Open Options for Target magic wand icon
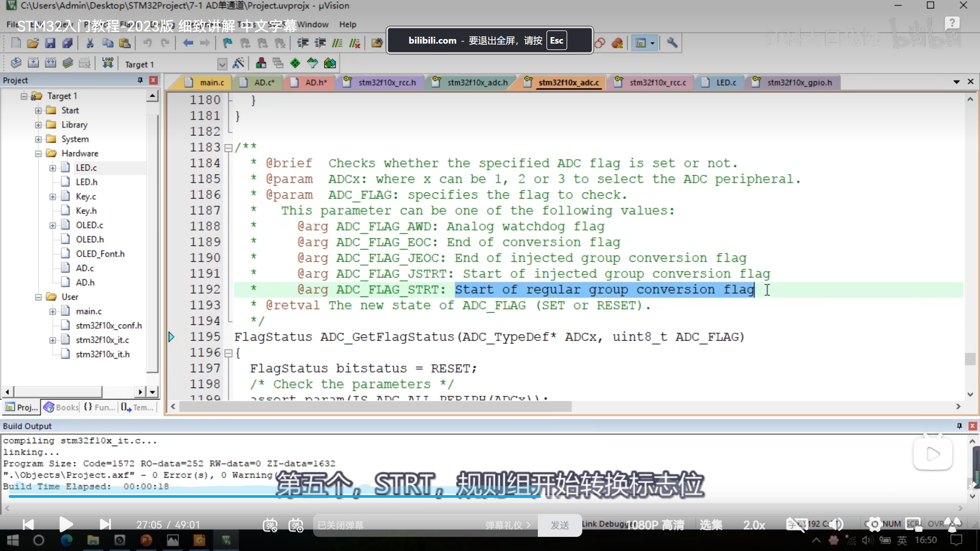 tap(238, 63)
